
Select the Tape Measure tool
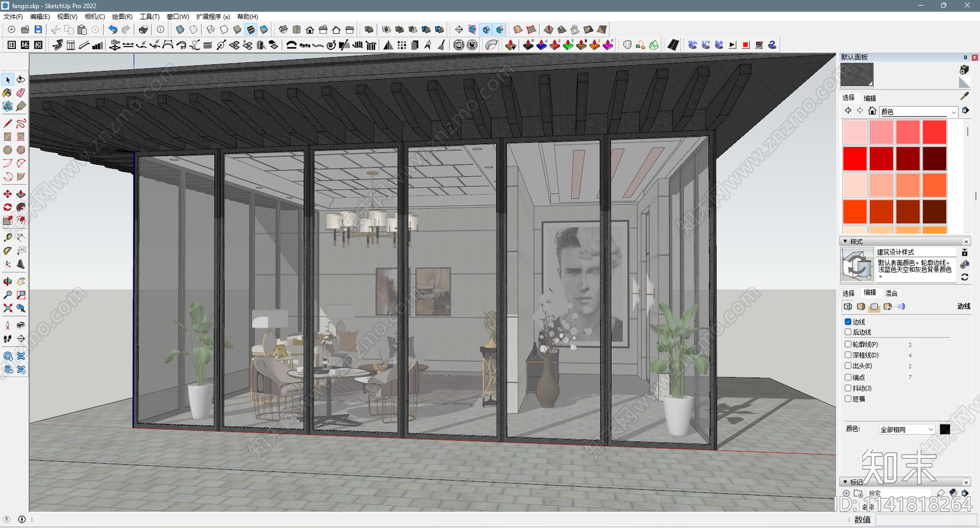click(8, 237)
